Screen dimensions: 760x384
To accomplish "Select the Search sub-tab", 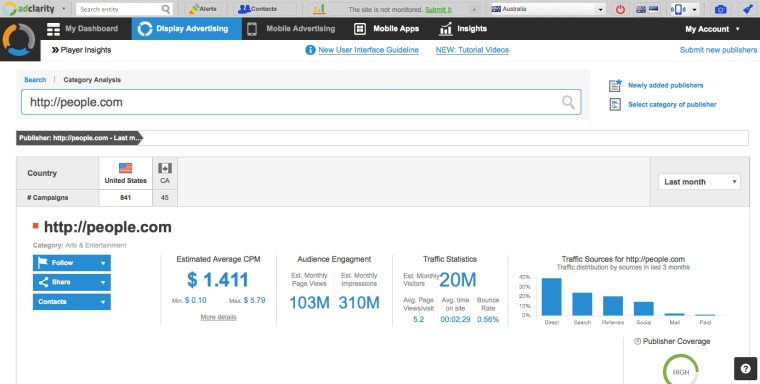I will [x=35, y=80].
